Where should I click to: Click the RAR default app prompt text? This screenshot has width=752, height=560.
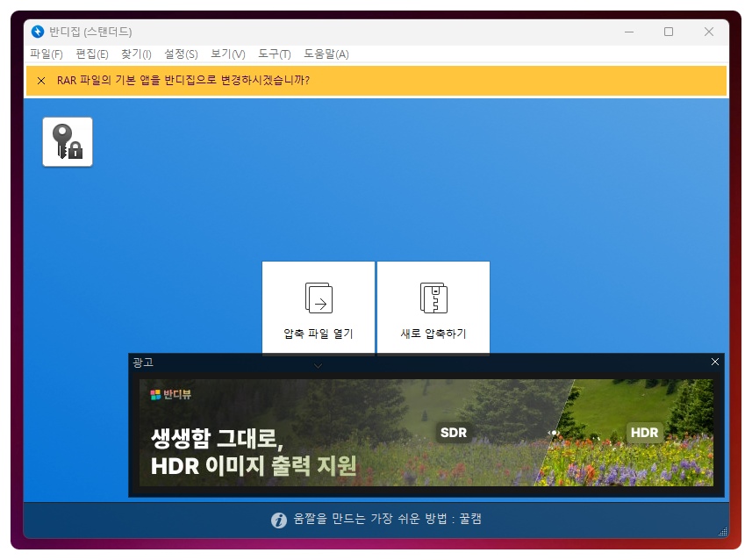pyautogui.click(x=183, y=80)
